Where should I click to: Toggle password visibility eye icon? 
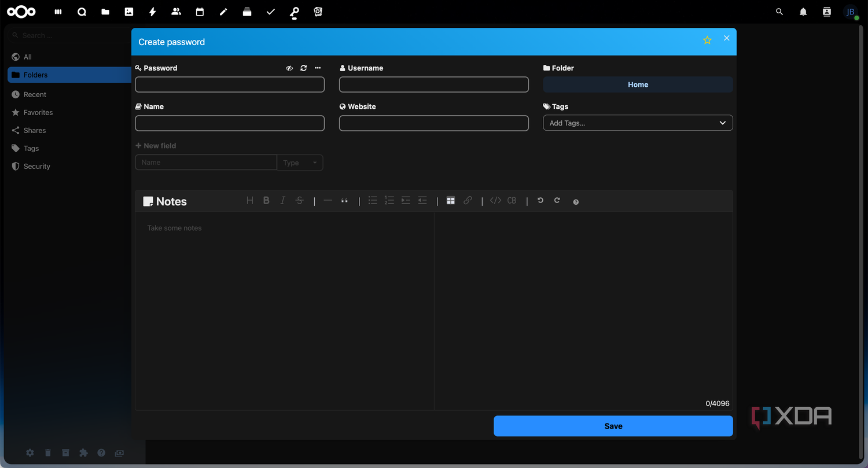click(x=289, y=68)
